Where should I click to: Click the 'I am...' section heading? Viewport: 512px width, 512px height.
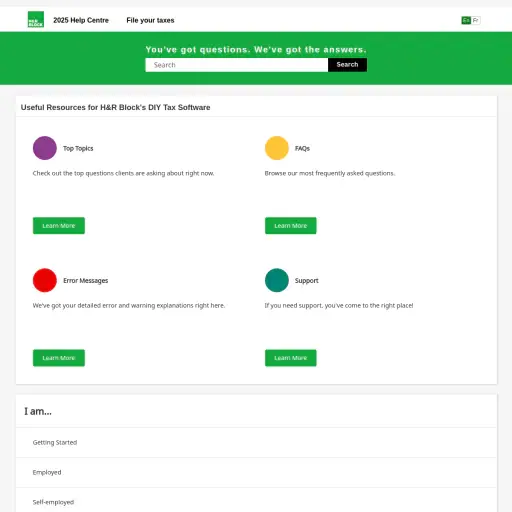(38, 411)
